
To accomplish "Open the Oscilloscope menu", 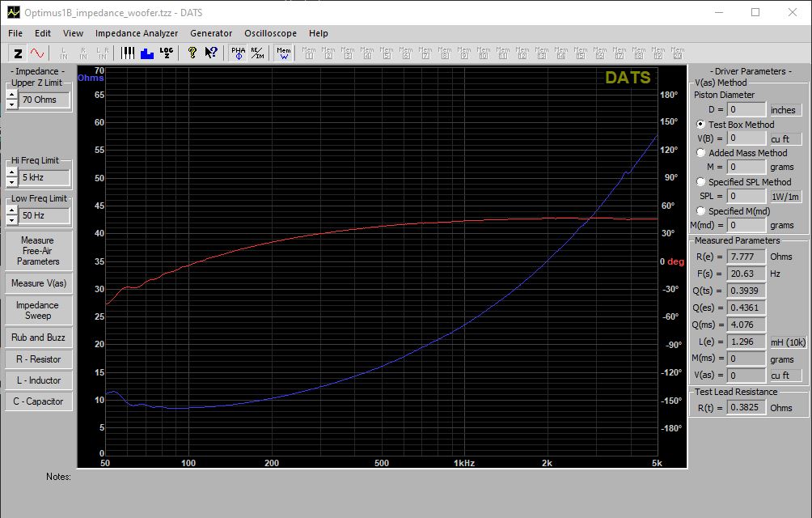I will tap(271, 33).
